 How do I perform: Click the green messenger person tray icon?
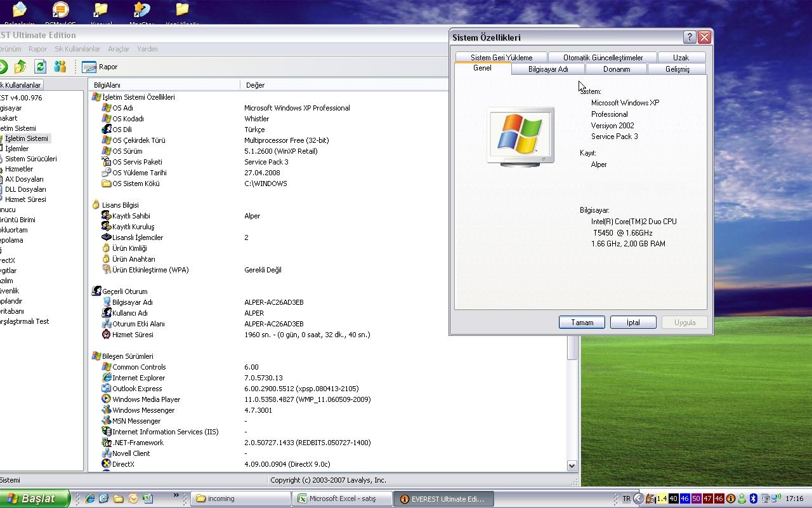point(742,498)
